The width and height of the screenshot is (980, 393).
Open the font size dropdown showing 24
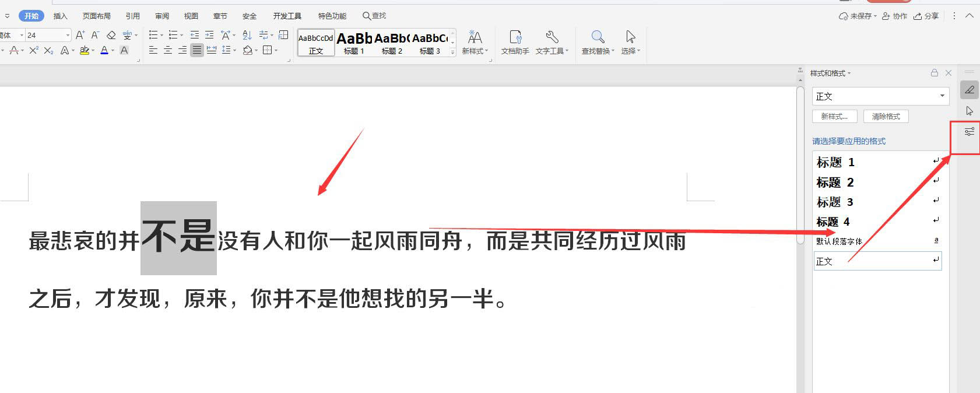[68, 35]
